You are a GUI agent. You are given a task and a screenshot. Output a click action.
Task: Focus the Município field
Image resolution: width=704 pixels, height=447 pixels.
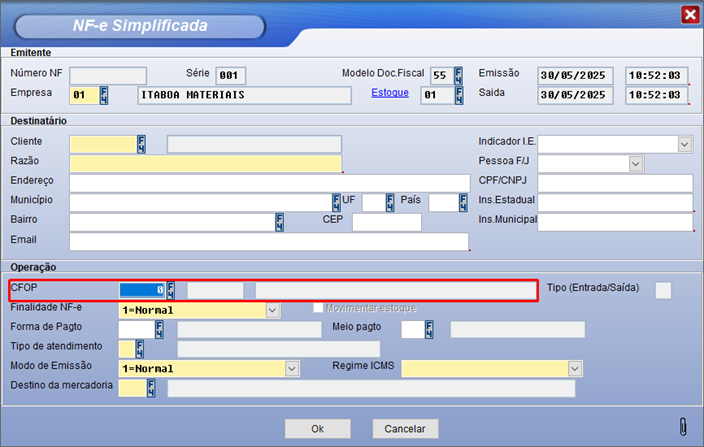[x=201, y=202]
